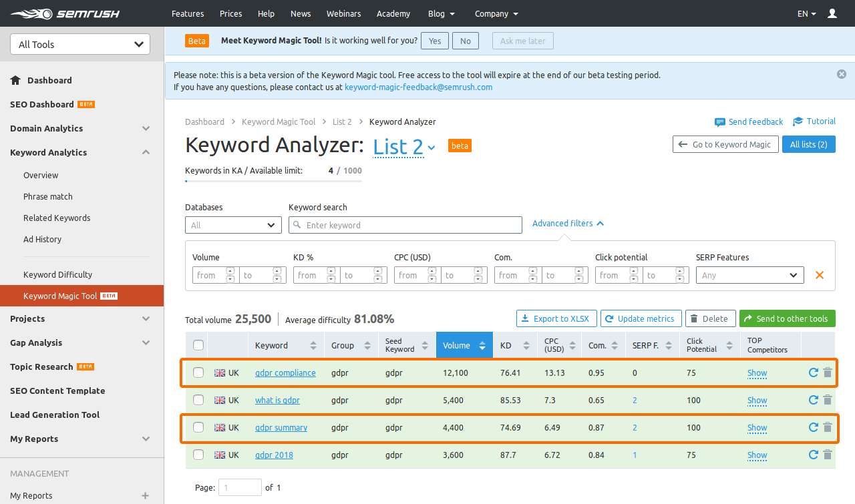The width and height of the screenshot is (855, 504).
Task: Open the Tutorial link
Action: [x=814, y=121]
